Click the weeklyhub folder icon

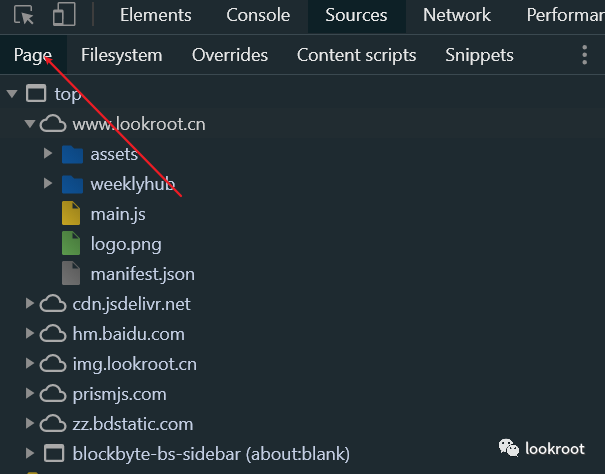[x=72, y=184]
